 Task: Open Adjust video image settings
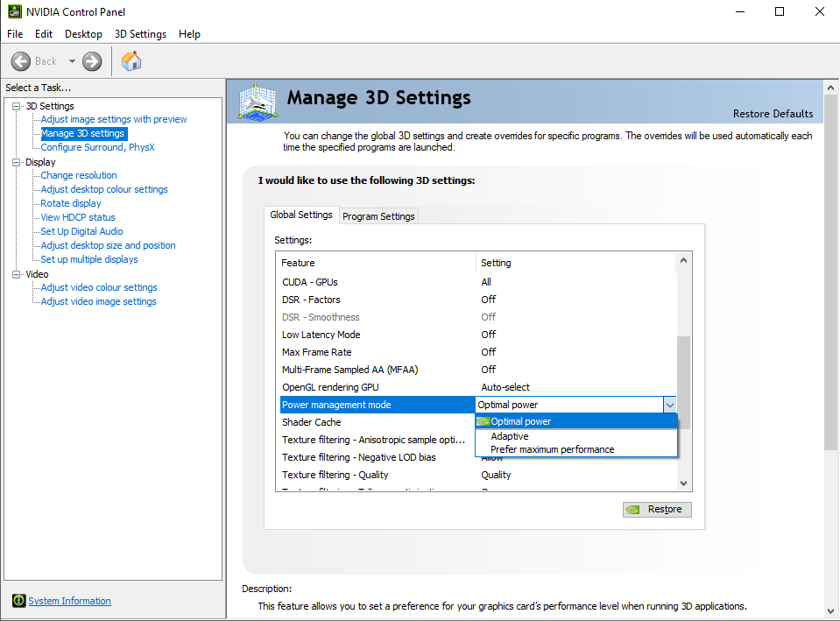99,301
